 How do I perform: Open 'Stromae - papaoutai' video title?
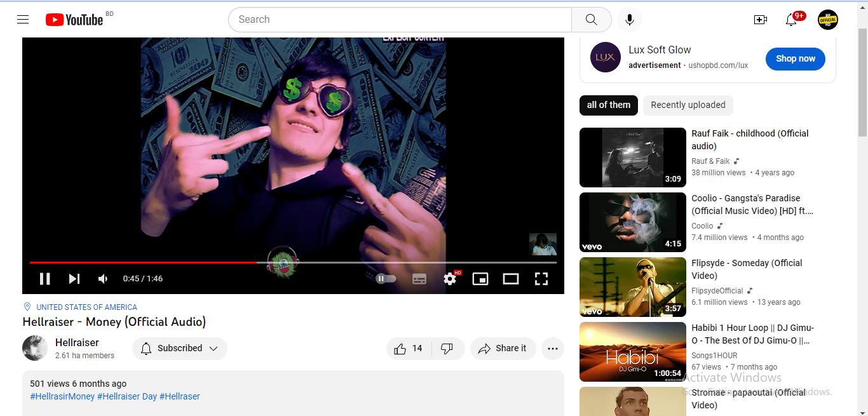tap(749, 399)
